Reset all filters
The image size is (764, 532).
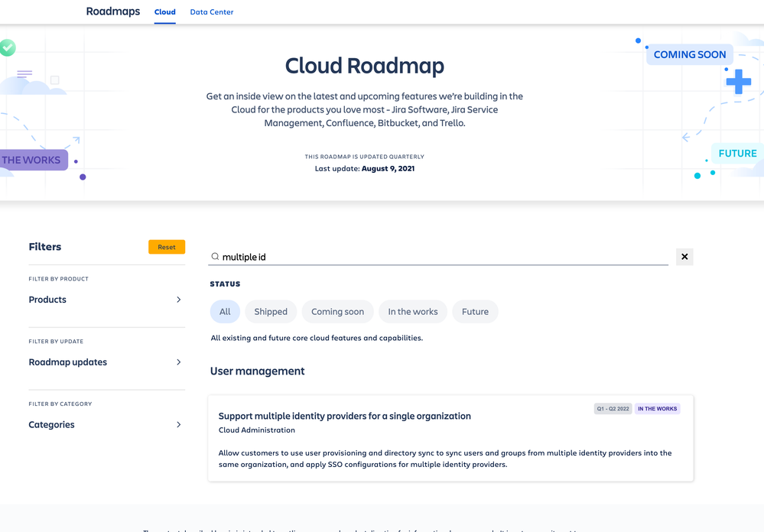[x=167, y=247]
